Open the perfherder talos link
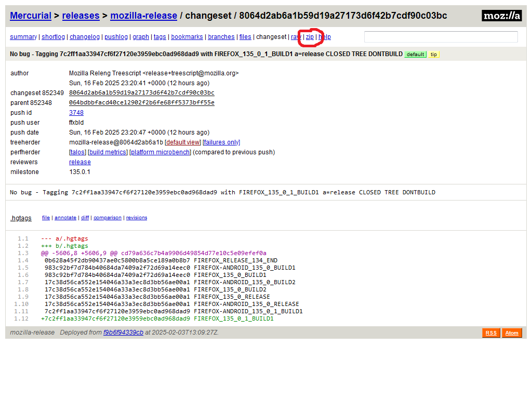 click(x=77, y=152)
